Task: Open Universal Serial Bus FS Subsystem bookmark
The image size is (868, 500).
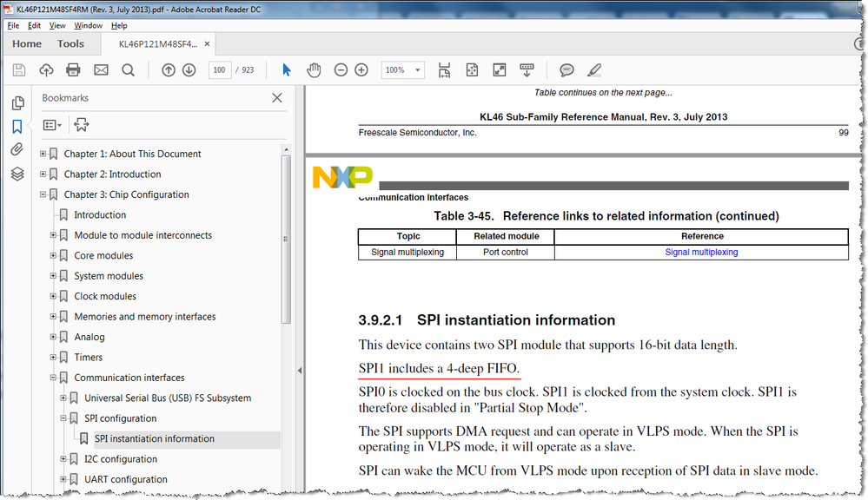Action: [x=168, y=398]
